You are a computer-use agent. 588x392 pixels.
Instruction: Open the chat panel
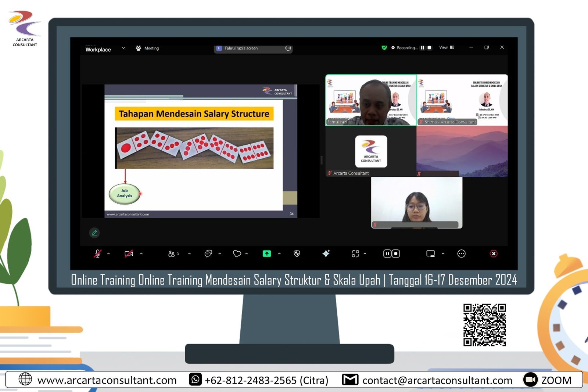[208, 253]
